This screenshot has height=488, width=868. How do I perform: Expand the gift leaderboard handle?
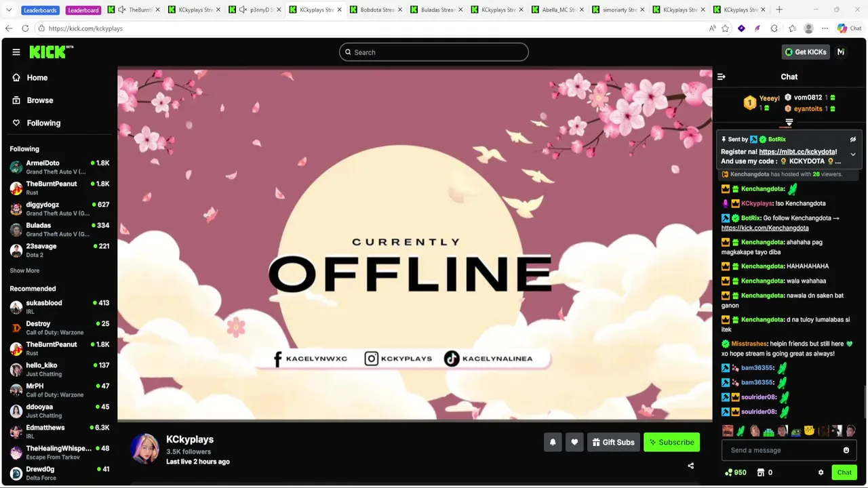click(x=789, y=123)
